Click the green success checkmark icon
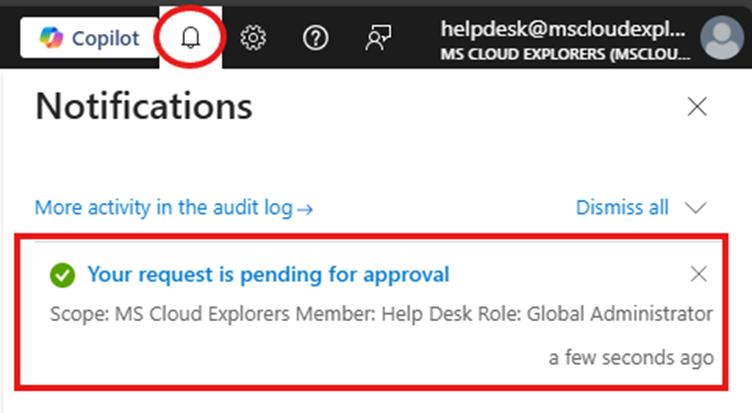The height and width of the screenshot is (413, 752). [x=63, y=274]
